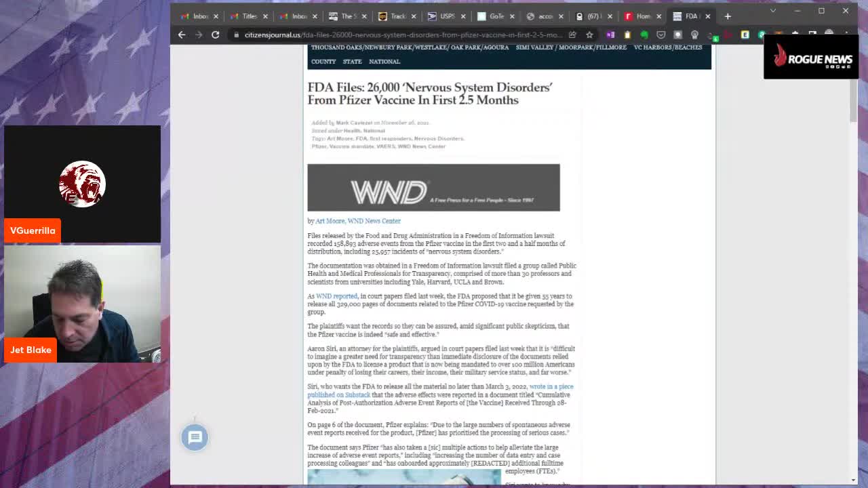Click the yellow clipboard extension icon

[627, 35]
